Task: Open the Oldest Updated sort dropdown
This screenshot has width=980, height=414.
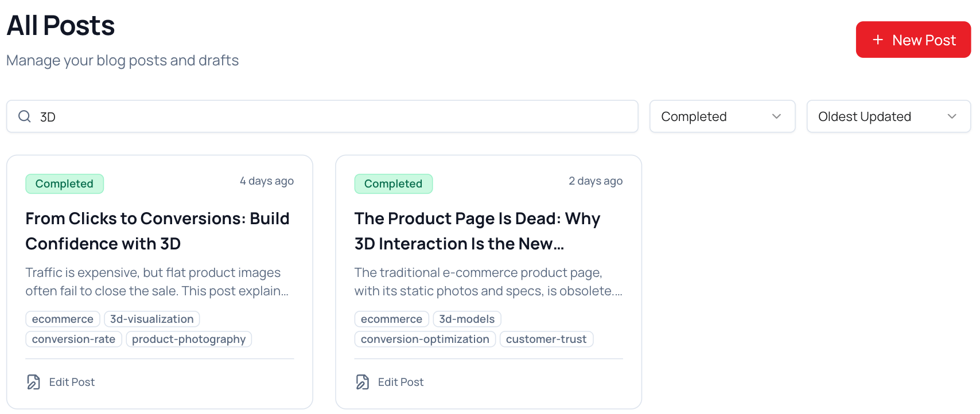Action: point(888,116)
